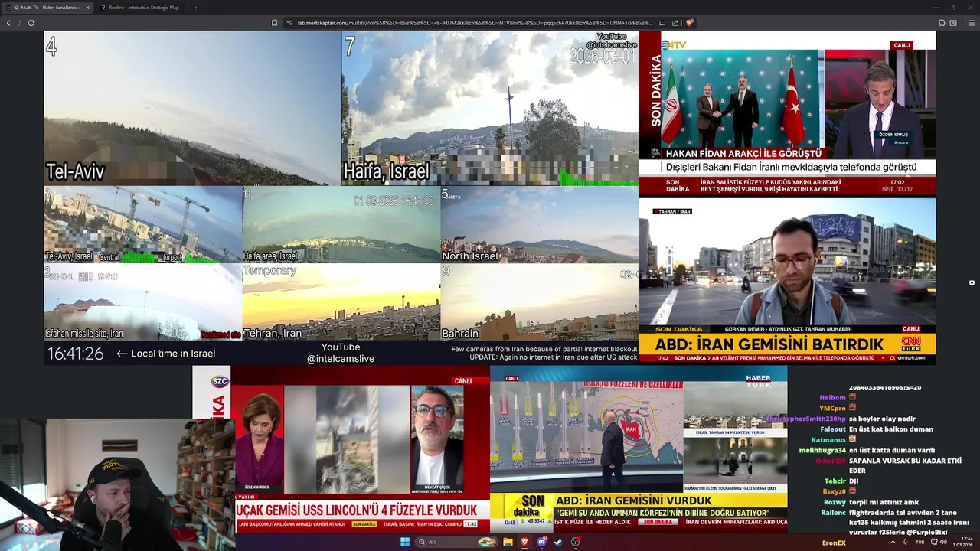Click the Tel-Aviv camera 4 feed
Viewport: 980px width, 551px height.
coord(192,108)
